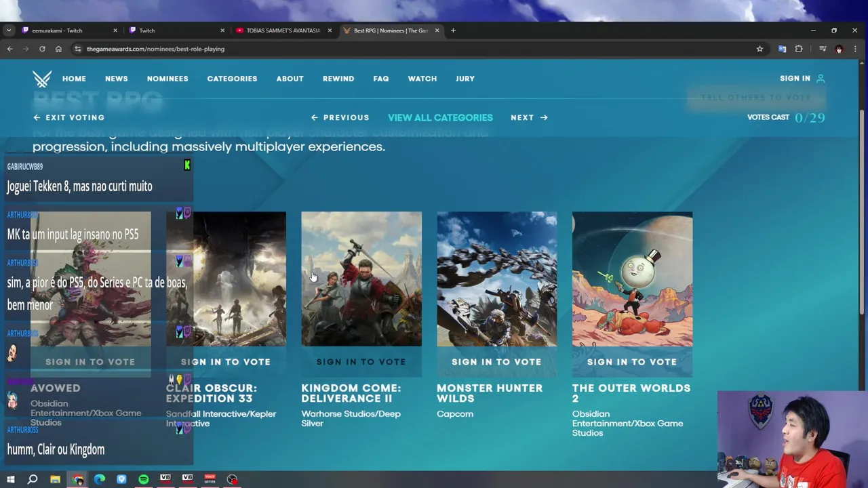Close the TOBIAS SAMMET'S AVANTASIA tab
Screen dimensions: 868x488
[x=330, y=30]
